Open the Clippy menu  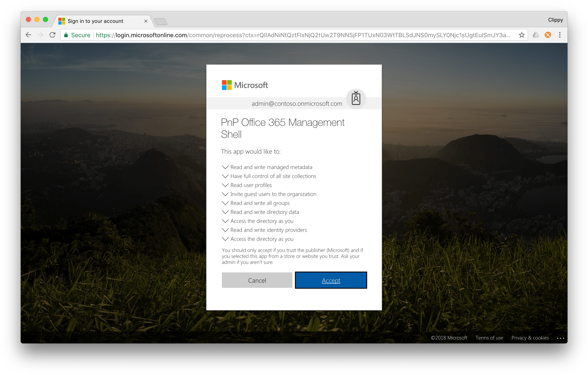pyautogui.click(x=555, y=20)
